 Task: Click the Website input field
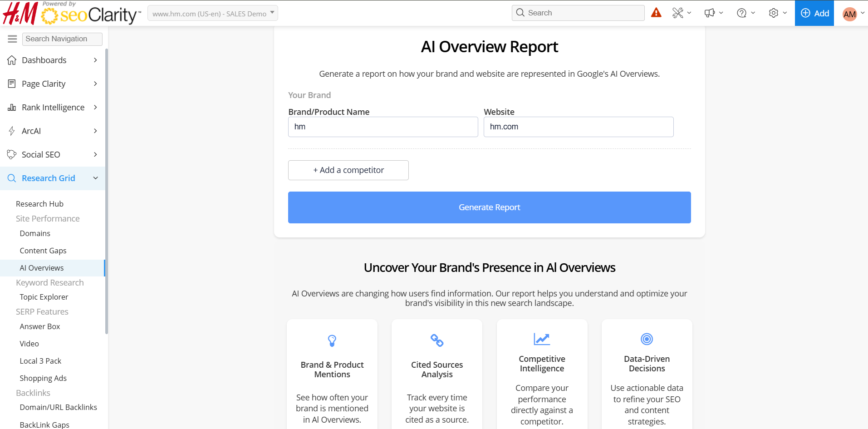point(578,127)
